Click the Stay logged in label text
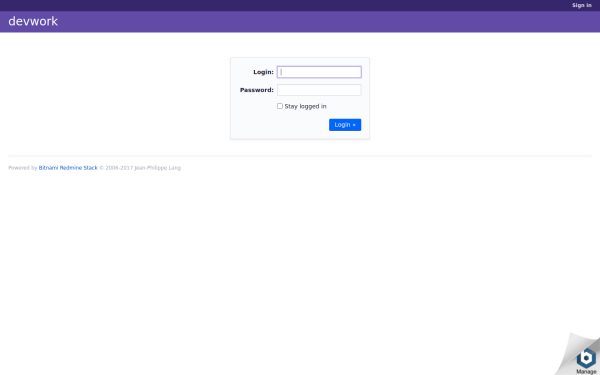 click(305, 106)
